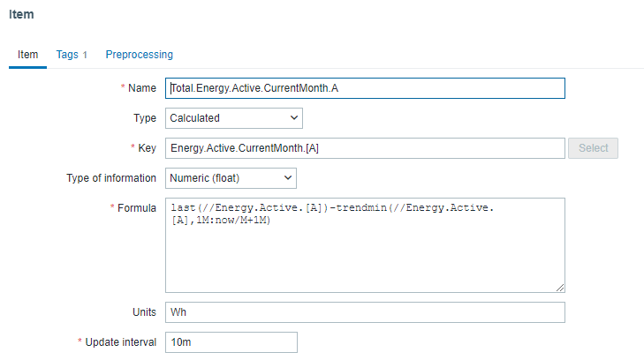The height and width of the screenshot is (360, 644).
Task: Click into the Name input field
Action: tap(364, 88)
